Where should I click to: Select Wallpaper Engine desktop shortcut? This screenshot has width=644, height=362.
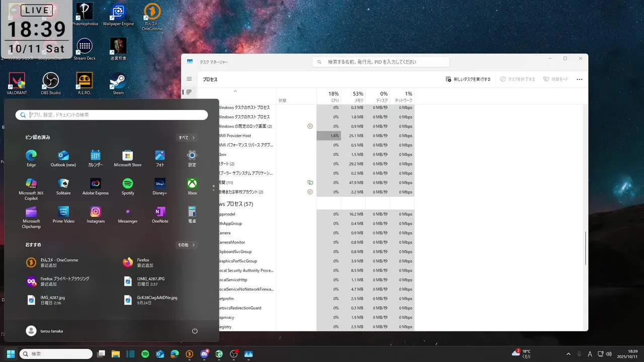(x=118, y=15)
